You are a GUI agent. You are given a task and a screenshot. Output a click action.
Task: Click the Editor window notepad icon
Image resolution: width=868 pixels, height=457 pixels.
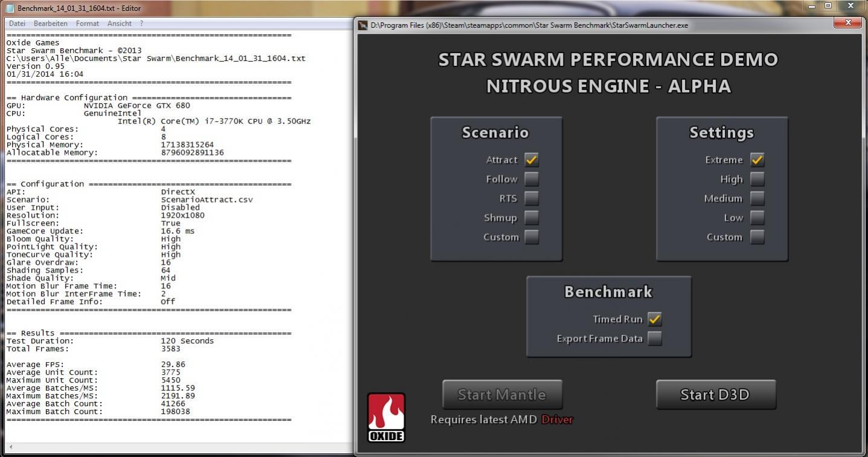click(x=10, y=8)
